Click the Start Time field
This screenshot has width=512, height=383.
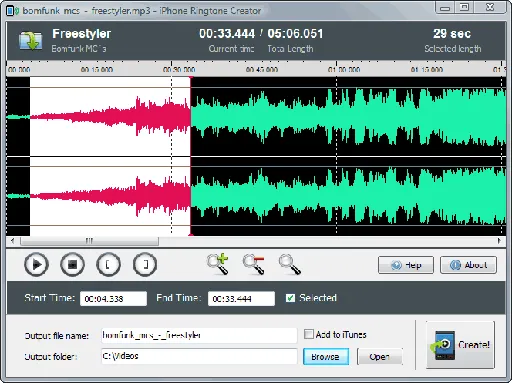[113, 298]
